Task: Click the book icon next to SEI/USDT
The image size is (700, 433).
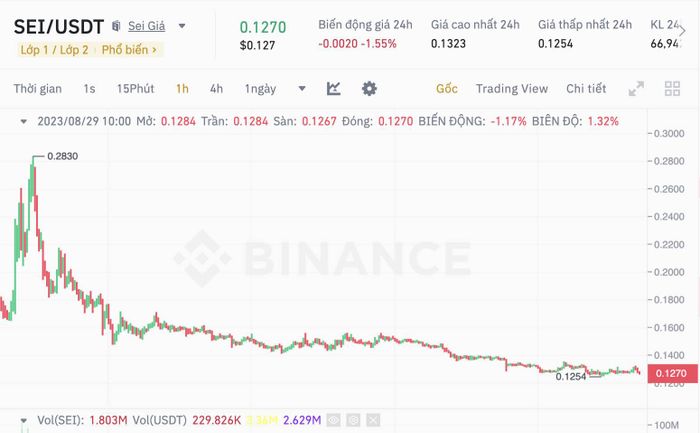Action: [117, 25]
